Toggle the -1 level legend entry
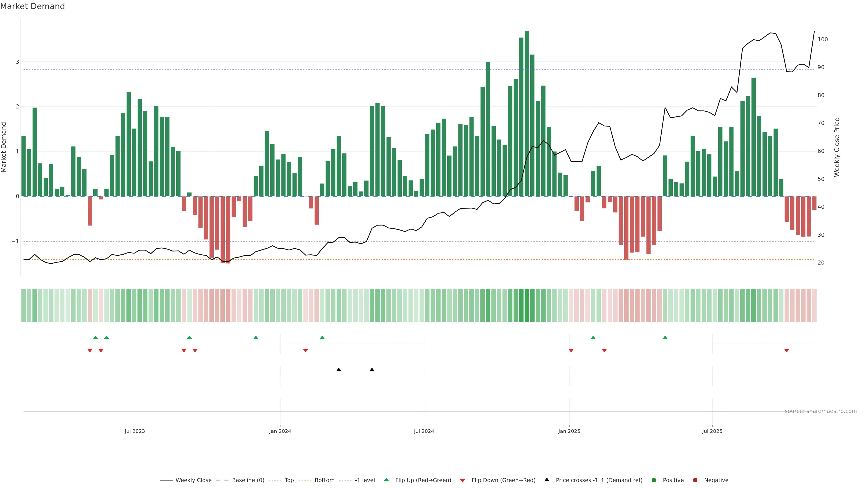Viewport: 868px width, 488px height. coord(365,480)
